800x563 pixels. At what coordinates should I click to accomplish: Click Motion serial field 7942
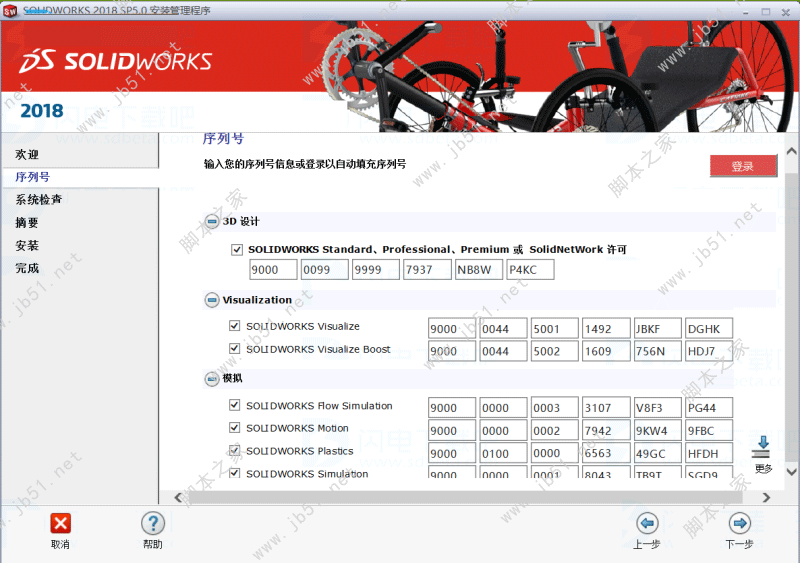click(x=606, y=430)
